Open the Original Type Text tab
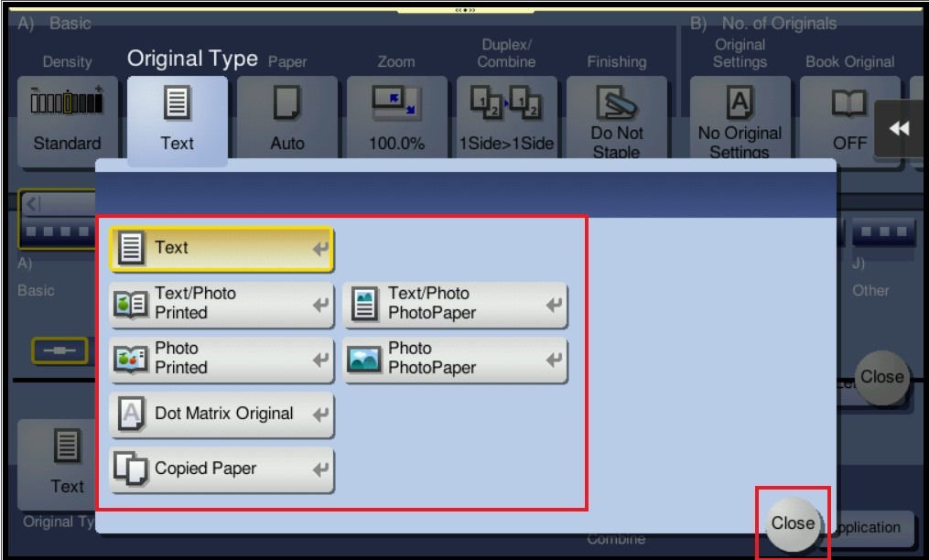The image size is (929, 560). (178, 122)
